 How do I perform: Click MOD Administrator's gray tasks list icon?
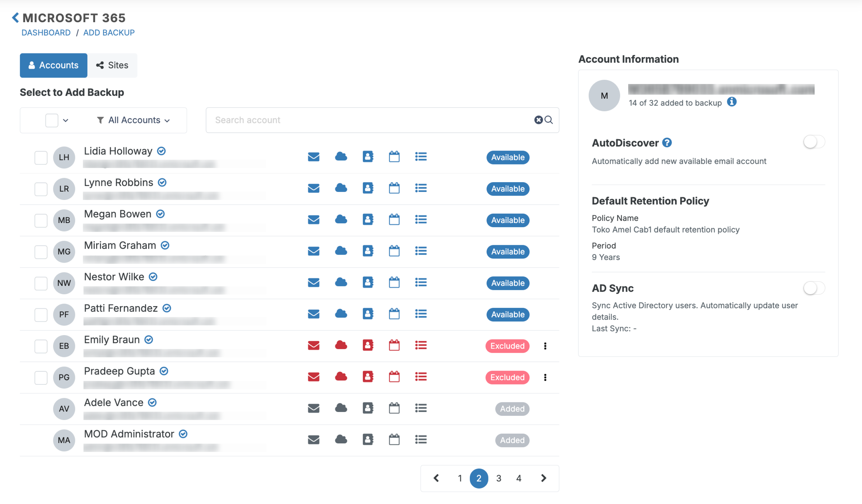click(421, 440)
